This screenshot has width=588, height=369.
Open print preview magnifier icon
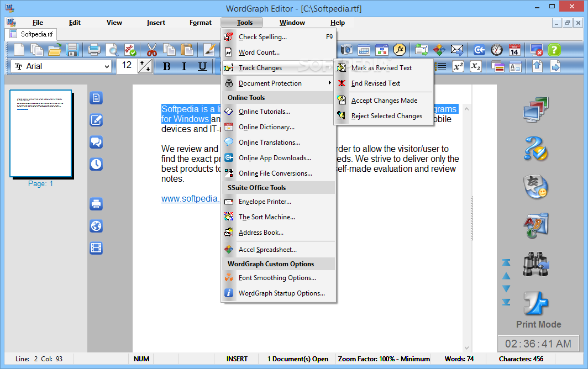coord(112,50)
